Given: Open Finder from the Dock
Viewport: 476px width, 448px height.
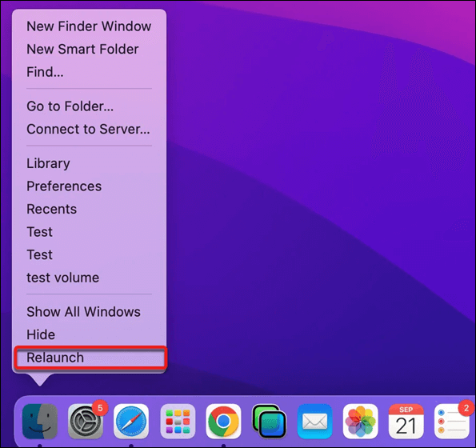Looking at the screenshot, I should (40, 422).
